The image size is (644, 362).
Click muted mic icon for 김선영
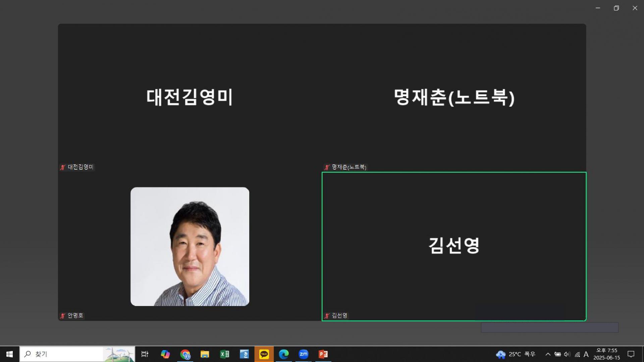[x=327, y=316]
